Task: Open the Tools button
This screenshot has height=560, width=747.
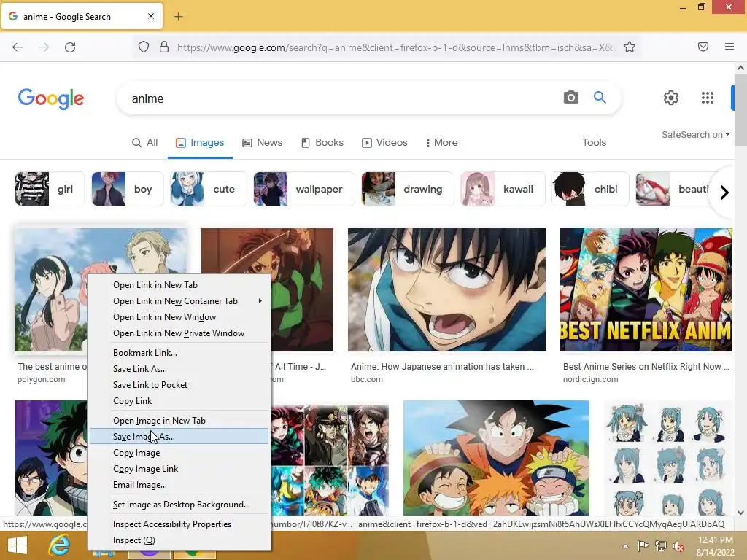Action: [x=594, y=142]
